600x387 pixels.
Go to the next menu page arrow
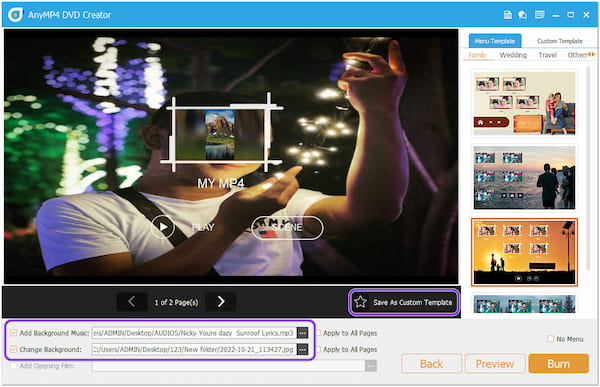(x=221, y=302)
